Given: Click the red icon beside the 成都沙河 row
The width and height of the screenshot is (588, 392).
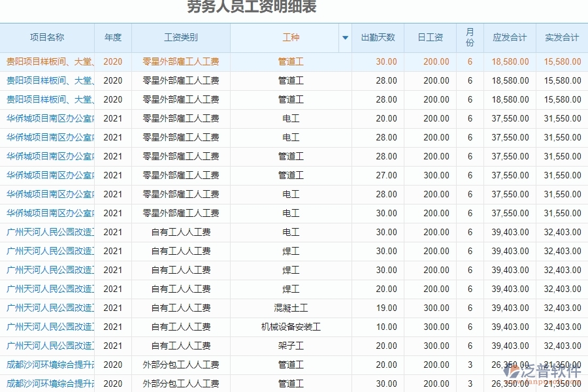Looking at the screenshot, I should coord(5,365).
